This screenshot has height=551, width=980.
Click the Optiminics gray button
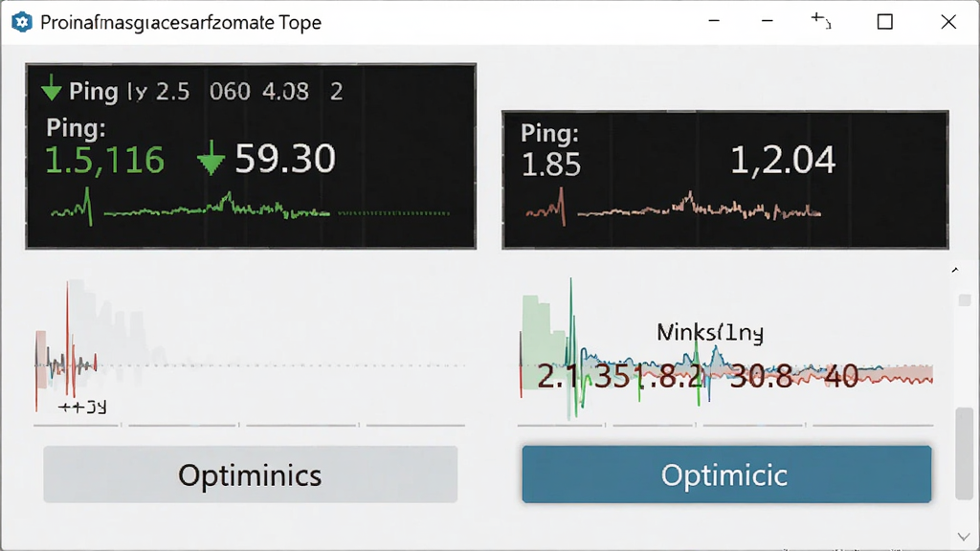pos(250,474)
